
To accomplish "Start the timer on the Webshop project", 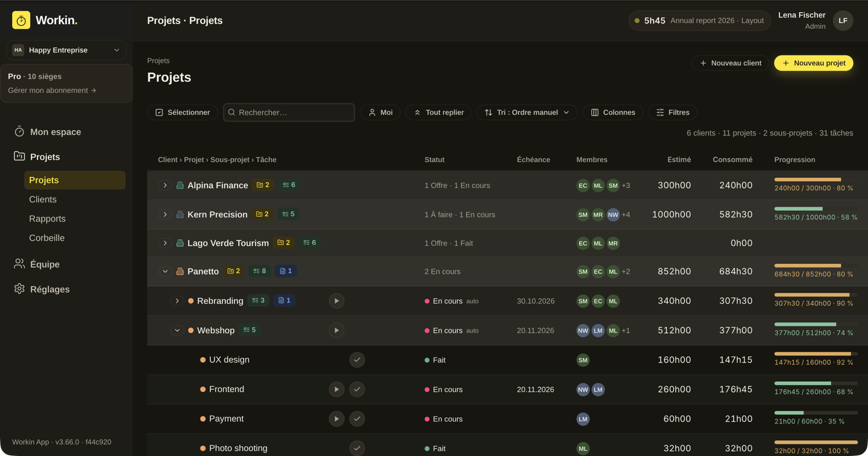I will click(336, 330).
